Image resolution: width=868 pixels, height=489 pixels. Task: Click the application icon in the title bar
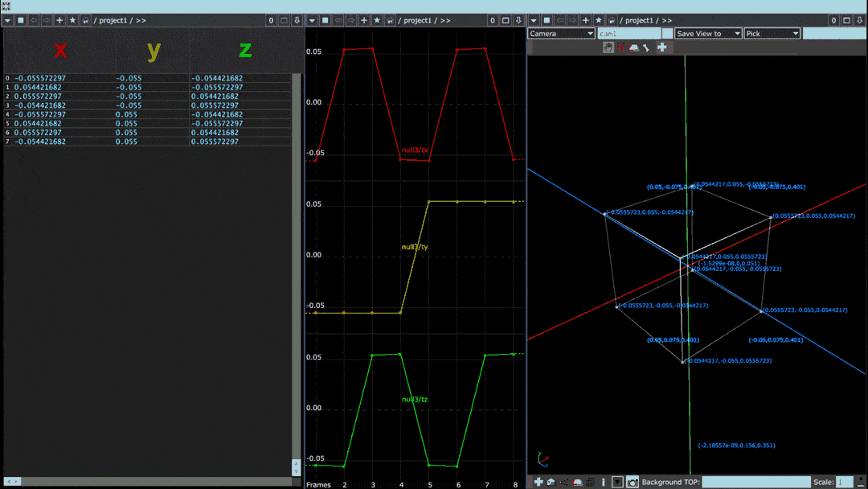pos(6,6)
